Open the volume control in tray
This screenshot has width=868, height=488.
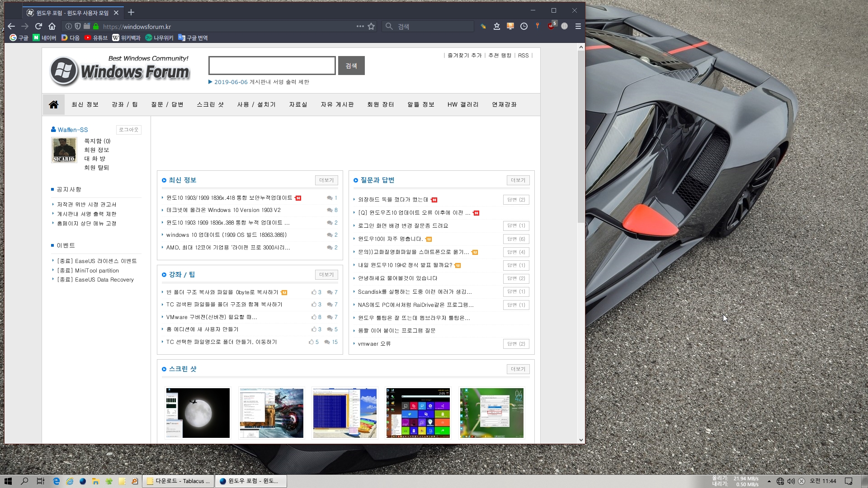click(791, 481)
